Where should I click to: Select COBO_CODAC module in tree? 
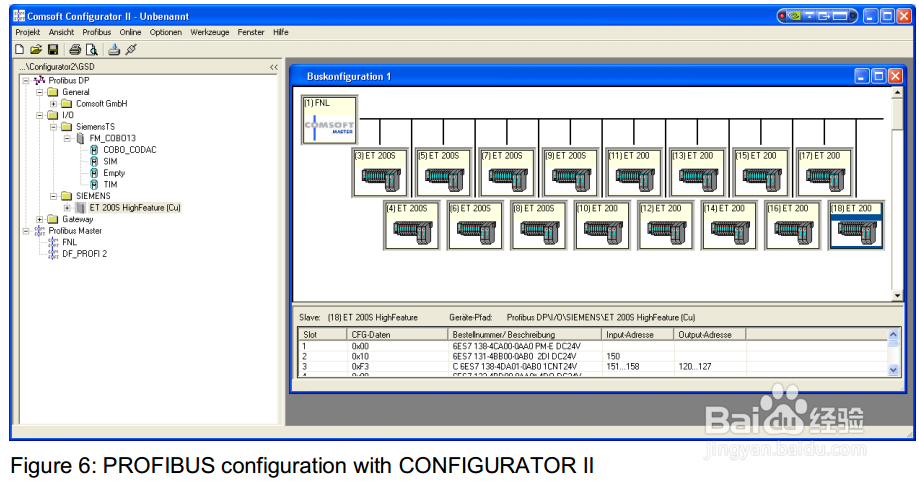(130, 150)
